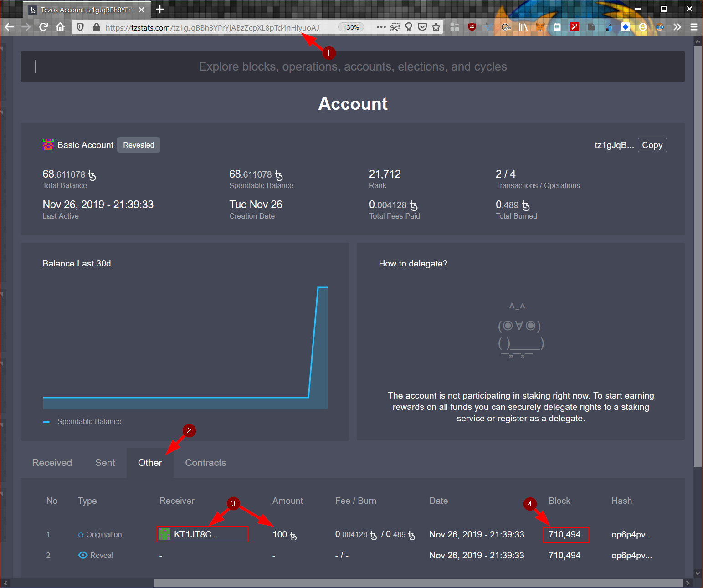The image size is (703, 588).
Task: Open the MetaMask fox extension
Action: pyautogui.click(x=540, y=27)
